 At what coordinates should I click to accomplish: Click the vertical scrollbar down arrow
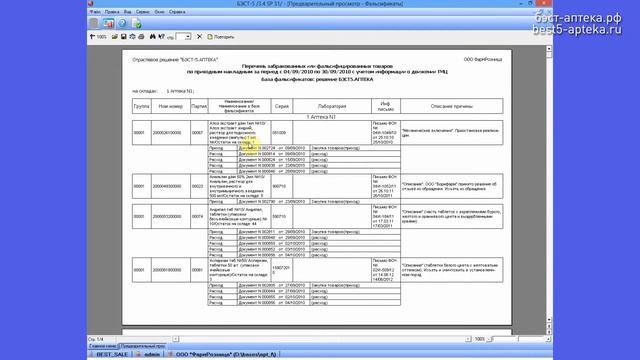549,320
